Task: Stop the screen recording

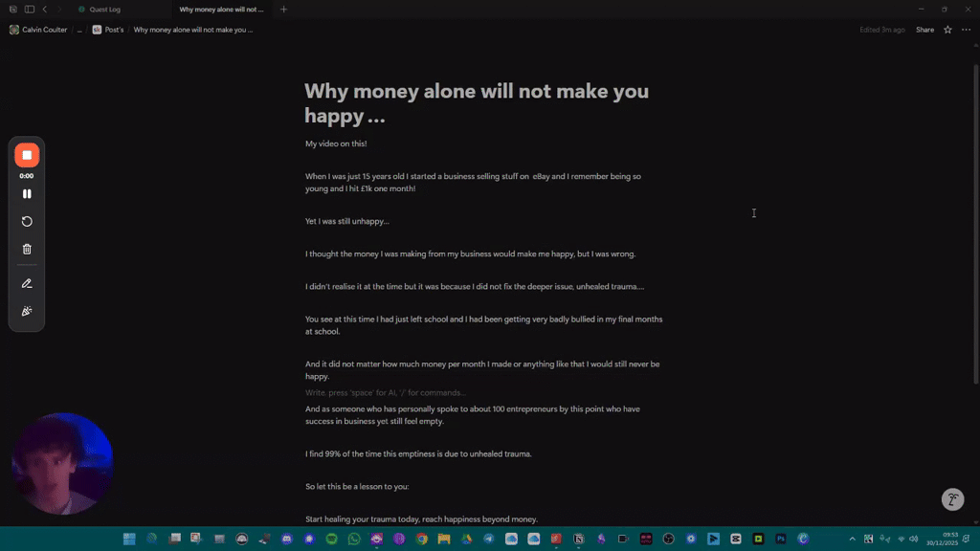Action: point(26,154)
